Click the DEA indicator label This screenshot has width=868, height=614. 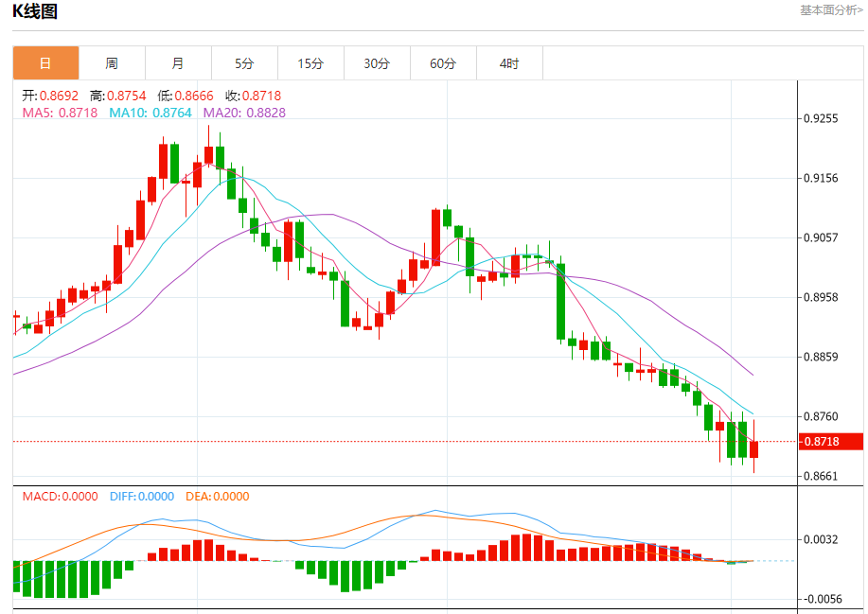click(217, 497)
